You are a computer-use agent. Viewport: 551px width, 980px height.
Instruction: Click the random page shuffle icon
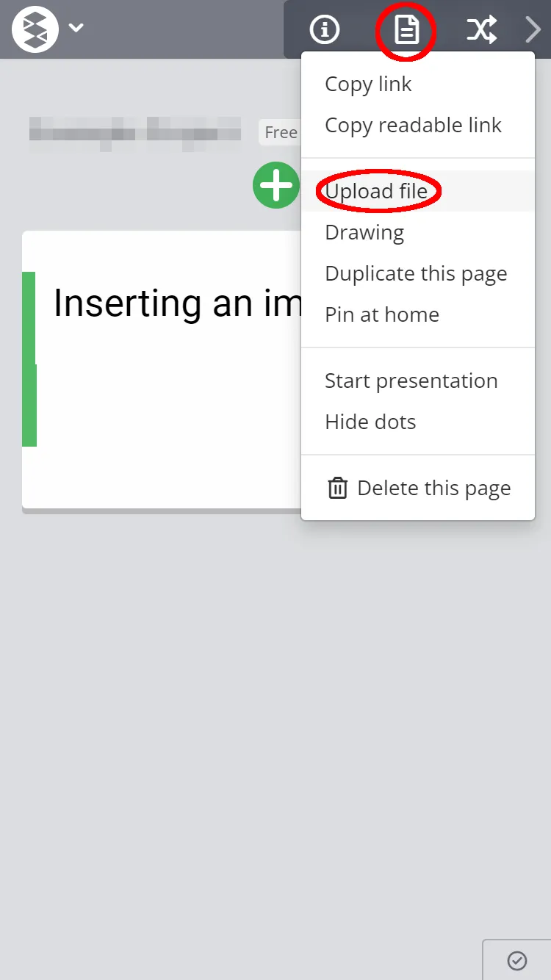point(482,29)
